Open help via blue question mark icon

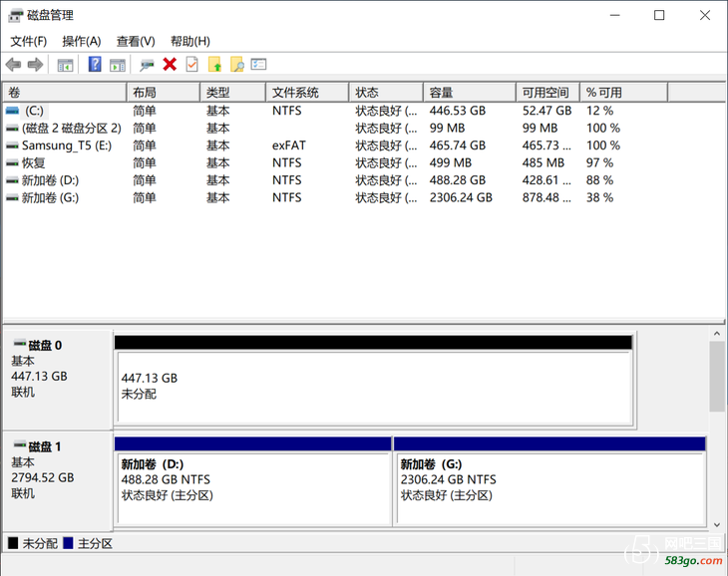point(95,65)
